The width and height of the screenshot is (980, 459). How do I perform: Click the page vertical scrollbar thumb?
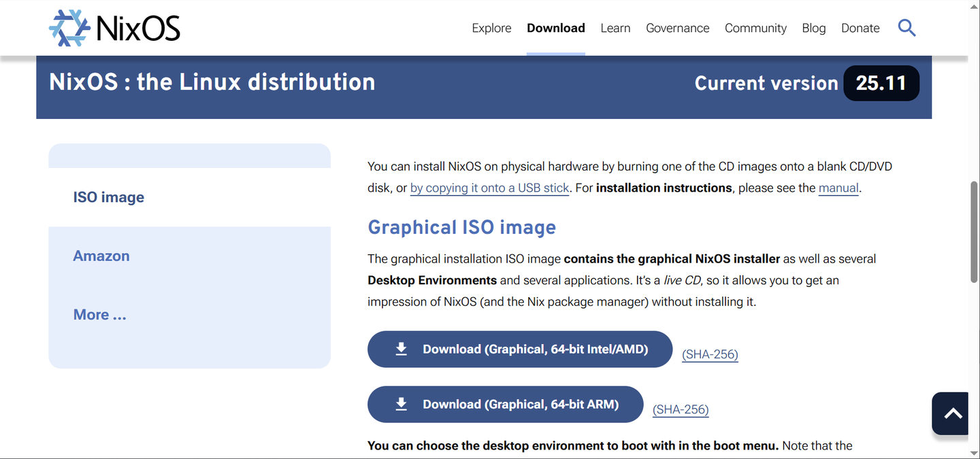(x=974, y=232)
